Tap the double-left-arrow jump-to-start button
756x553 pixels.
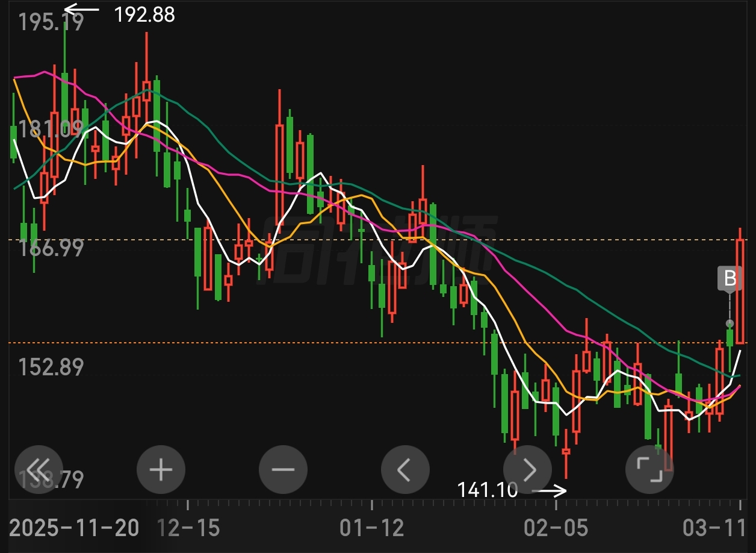[x=39, y=469]
